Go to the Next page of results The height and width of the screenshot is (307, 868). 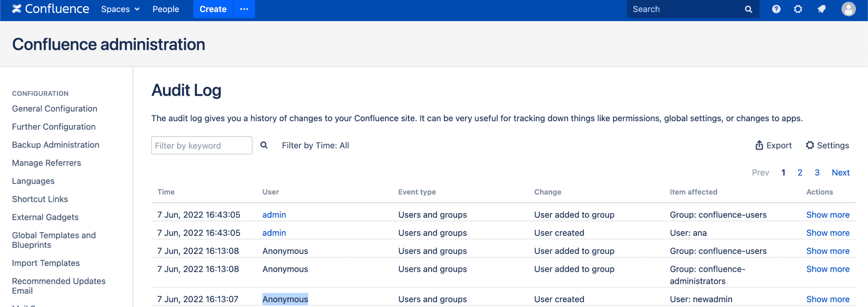tap(840, 172)
